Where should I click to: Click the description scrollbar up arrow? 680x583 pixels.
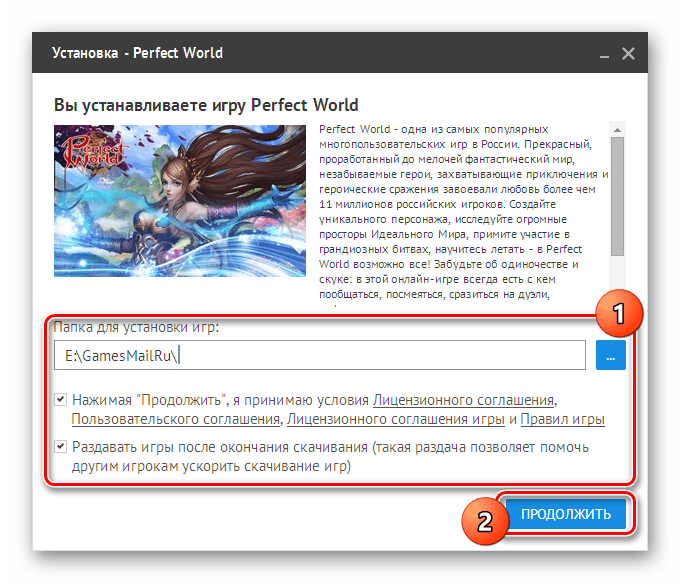(x=618, y=130)
